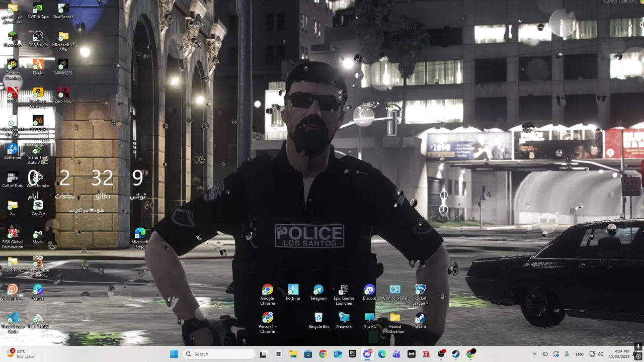
Task: Switch to Steam in the taskbar
Action: pos(456,354)
